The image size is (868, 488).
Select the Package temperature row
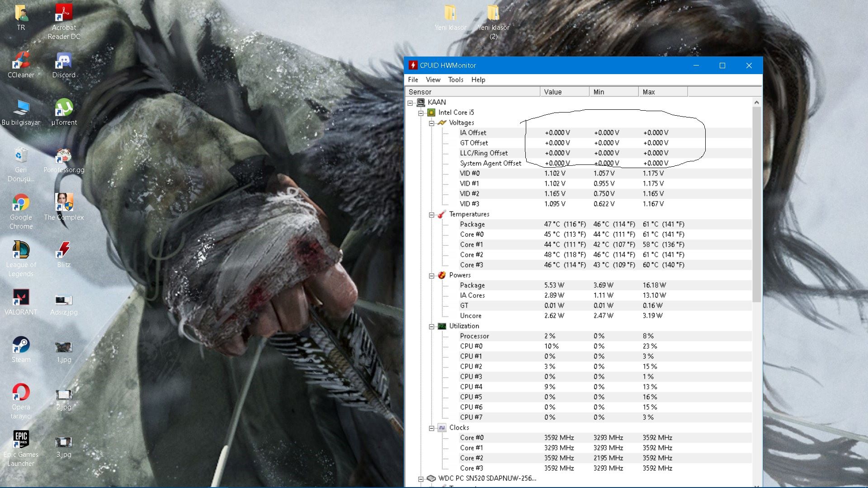click(x=472, y=225)
